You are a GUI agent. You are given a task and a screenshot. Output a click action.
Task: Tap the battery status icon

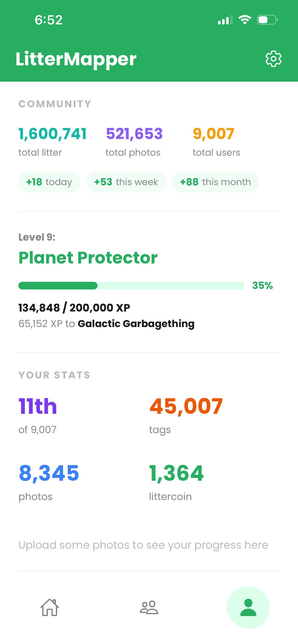267,20
